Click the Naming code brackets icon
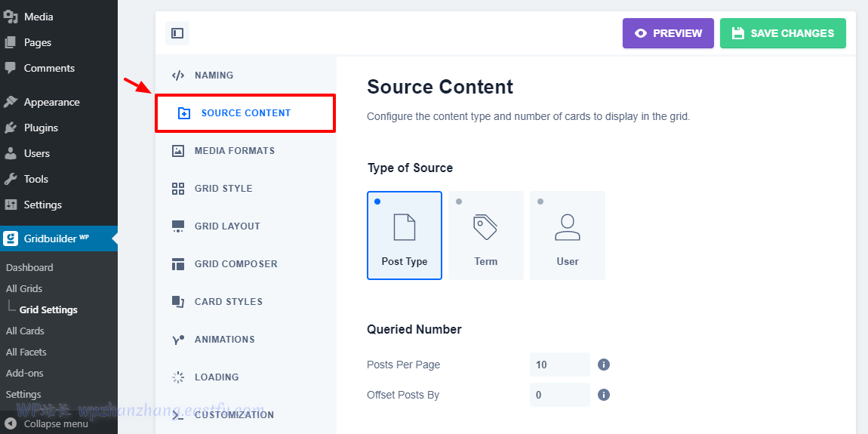The height and width of the screenshot is (434, 868). (177, 75)
